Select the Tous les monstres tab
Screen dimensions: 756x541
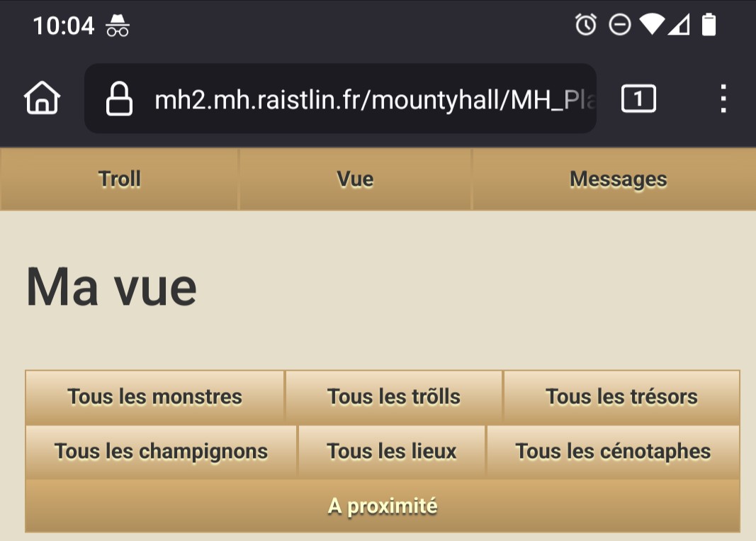(154, 397)
